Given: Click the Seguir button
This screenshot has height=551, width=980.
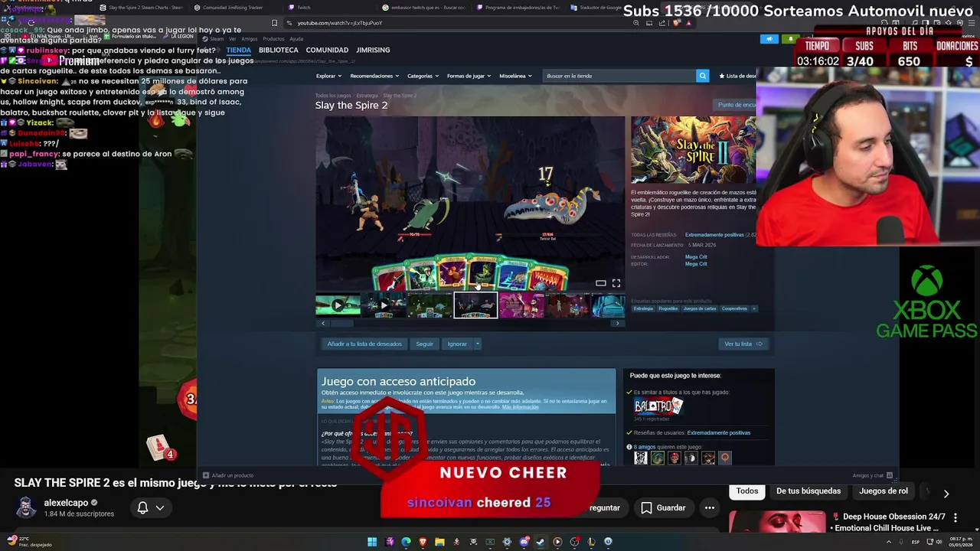Looking at the screenshot, I should click(424, 344).
